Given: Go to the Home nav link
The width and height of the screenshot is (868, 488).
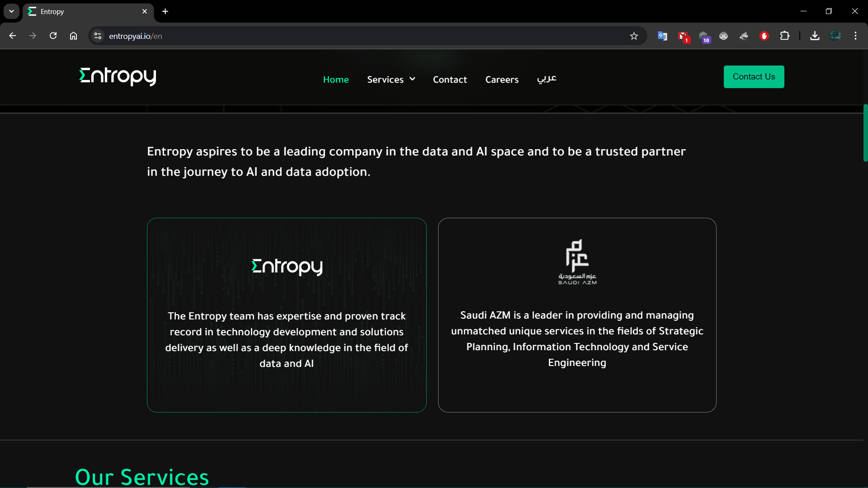Looking at the screenshot, I should click(x=336, y=80).
